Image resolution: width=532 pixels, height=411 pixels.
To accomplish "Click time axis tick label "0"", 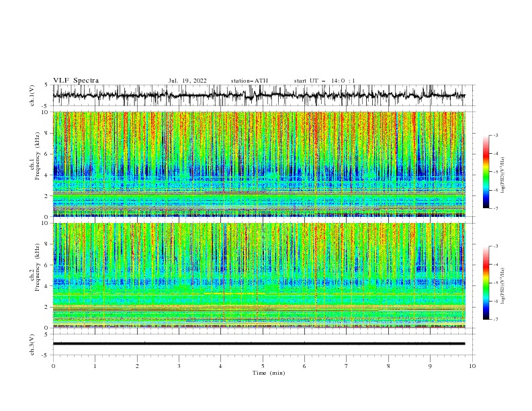I will (53, 366).
